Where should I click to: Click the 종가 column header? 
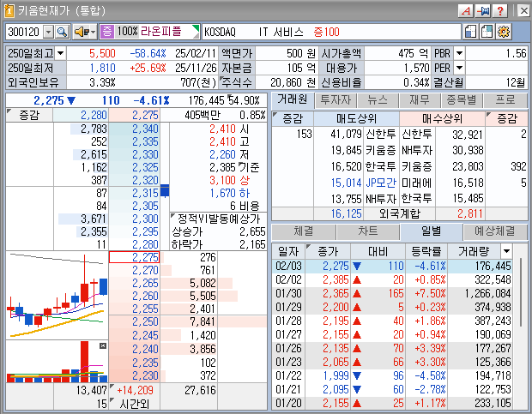point(328,251)
